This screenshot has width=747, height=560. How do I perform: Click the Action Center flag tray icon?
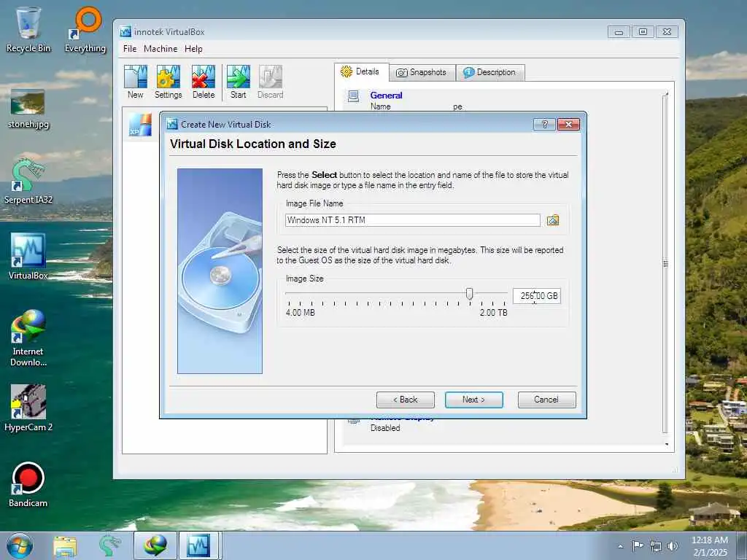click(x=638, y=545)
